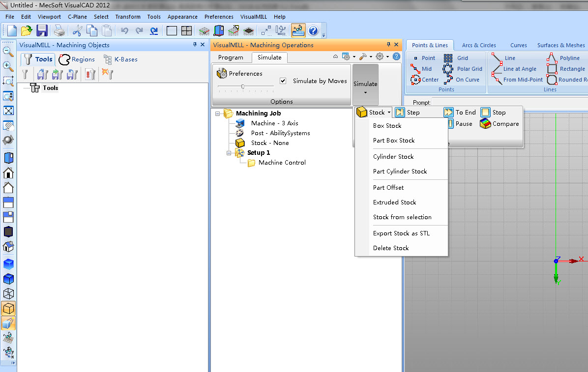Switch to four viewport layout icon
This screenshot has height=372, width=588.
tap(186, 30)
